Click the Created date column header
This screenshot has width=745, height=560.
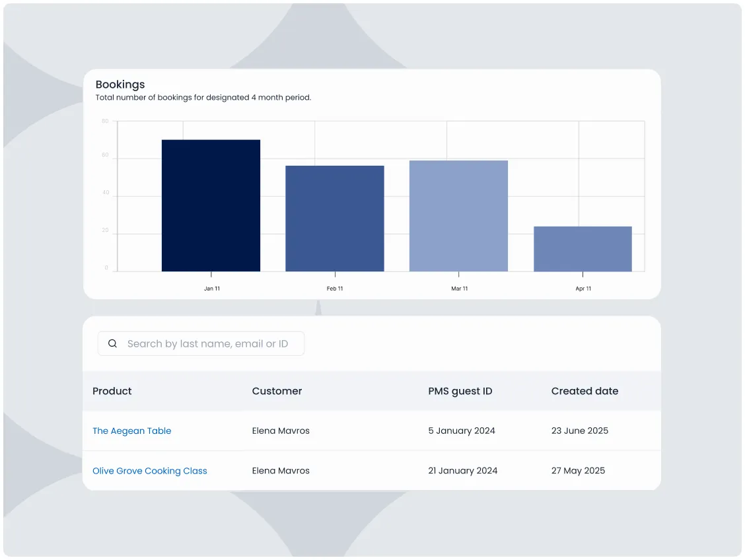(585, 391)
